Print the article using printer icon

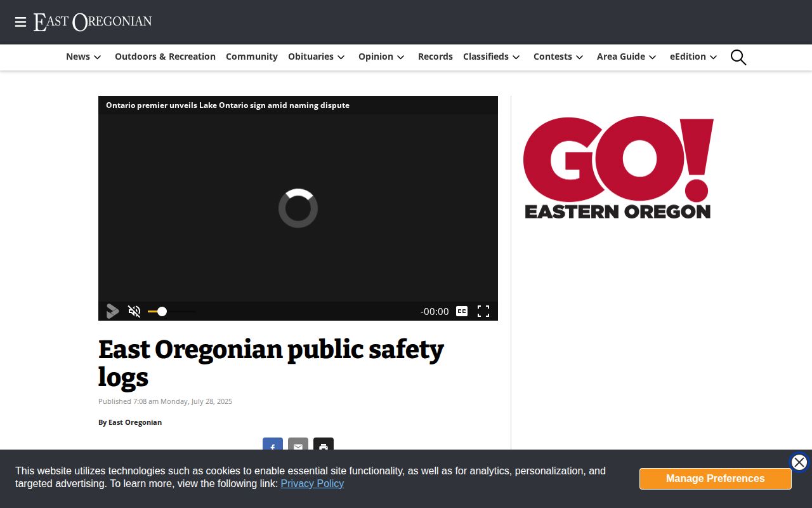click(324, 444)
